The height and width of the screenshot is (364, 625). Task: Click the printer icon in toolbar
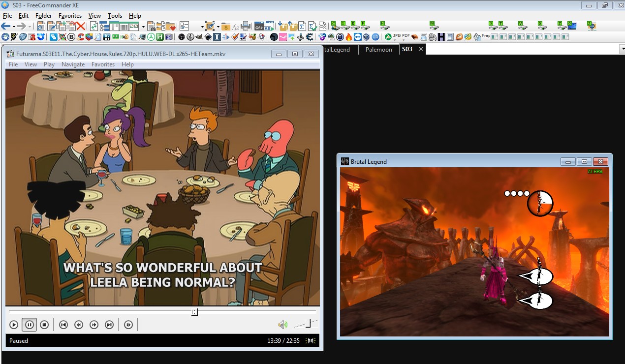(x=246, y=26)
